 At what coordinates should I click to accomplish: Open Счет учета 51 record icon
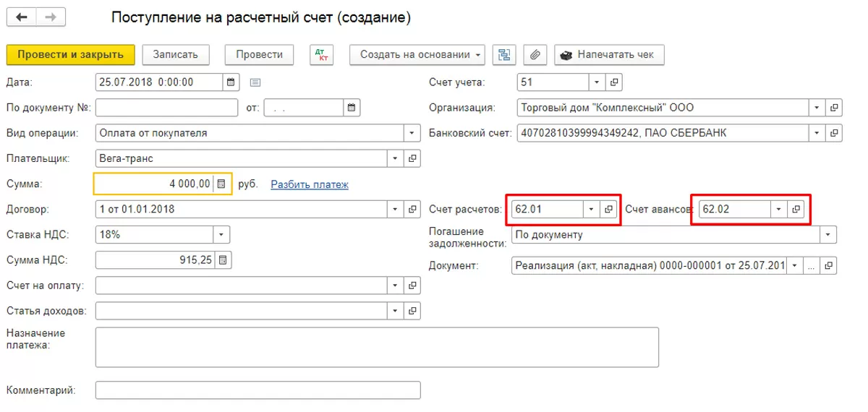pyautogui.click(x=613, y=82)
